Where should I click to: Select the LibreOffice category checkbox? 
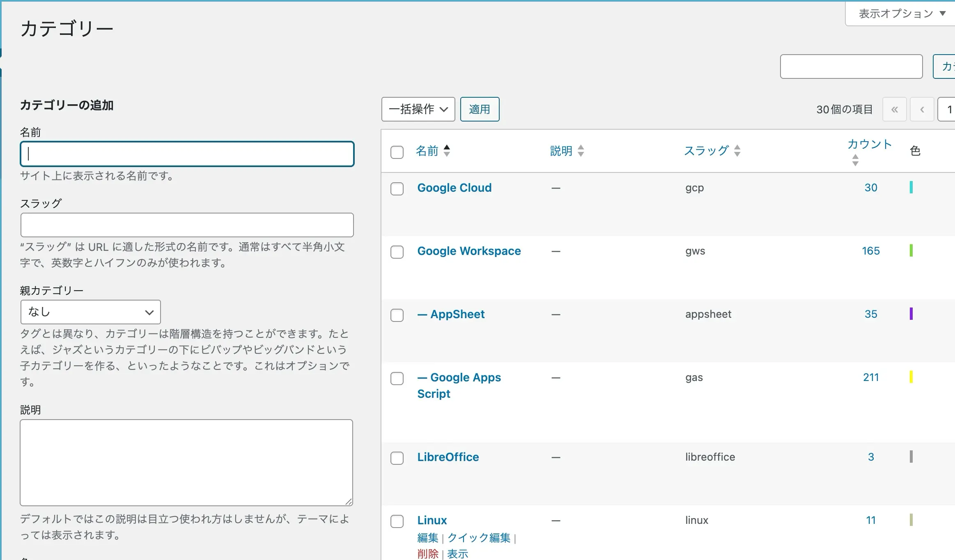(397, 458)
